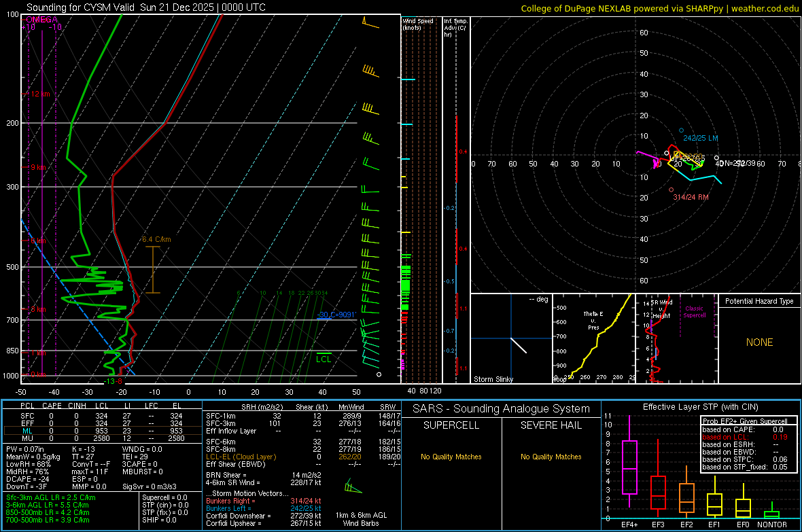Click the 'STP (cin) = 0.0' value

pos(165,505)
